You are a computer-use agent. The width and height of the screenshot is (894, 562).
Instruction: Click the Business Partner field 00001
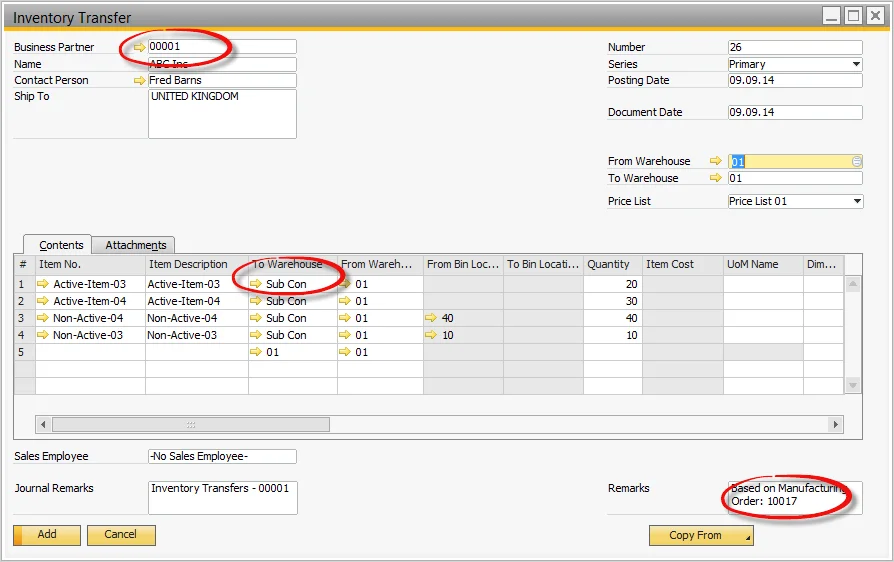[222, 47]
